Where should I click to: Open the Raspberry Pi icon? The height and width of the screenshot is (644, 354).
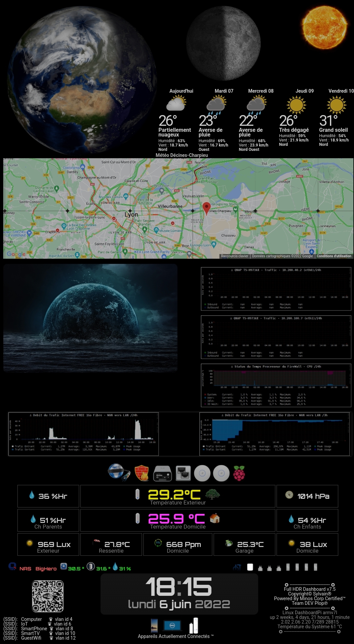click(239, 473)
